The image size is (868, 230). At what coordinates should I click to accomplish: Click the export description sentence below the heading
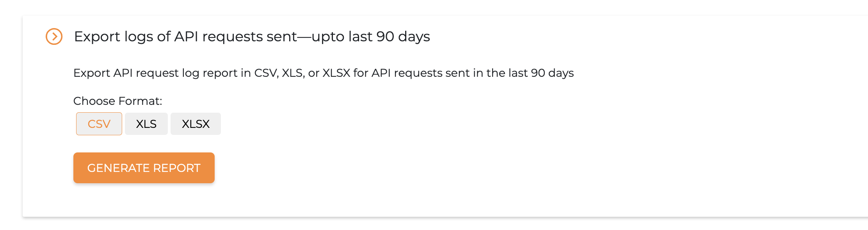tap(323, 73)
